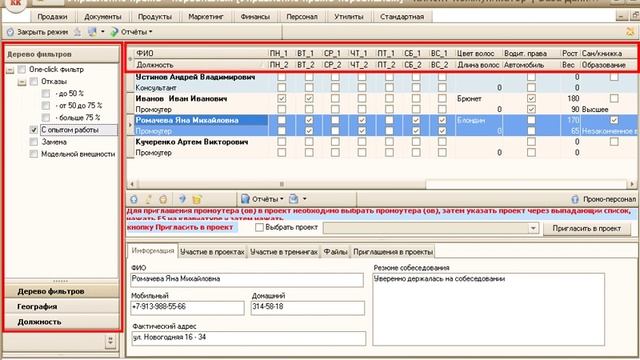Enable the «больше 75 %» filter checkbox
This screenshot has height=360, width=640.
[x=46, y=118]
